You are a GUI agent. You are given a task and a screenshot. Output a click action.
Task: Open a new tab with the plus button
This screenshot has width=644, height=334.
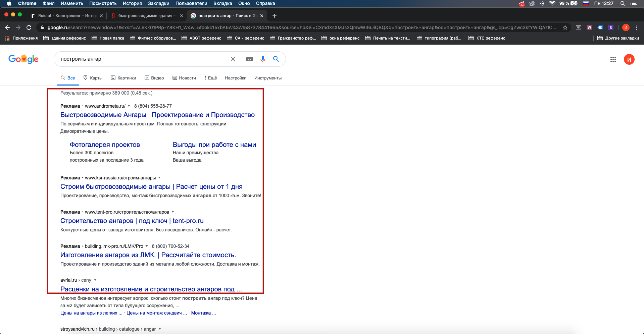(x=275, y=16)
